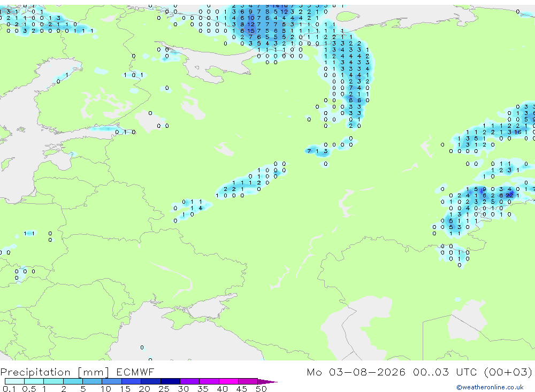Image resolution: width=535 pixels, height=392 pixels.
Task: Click the '03-08-2026' forecast date text
Action: 367,372
